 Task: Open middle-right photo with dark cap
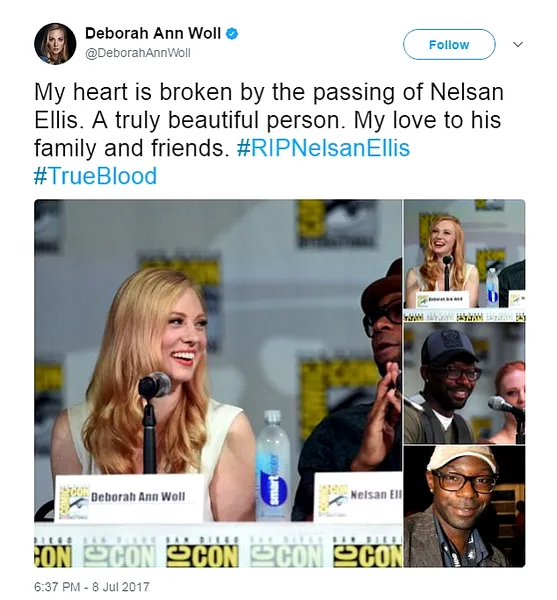(465, 383)
